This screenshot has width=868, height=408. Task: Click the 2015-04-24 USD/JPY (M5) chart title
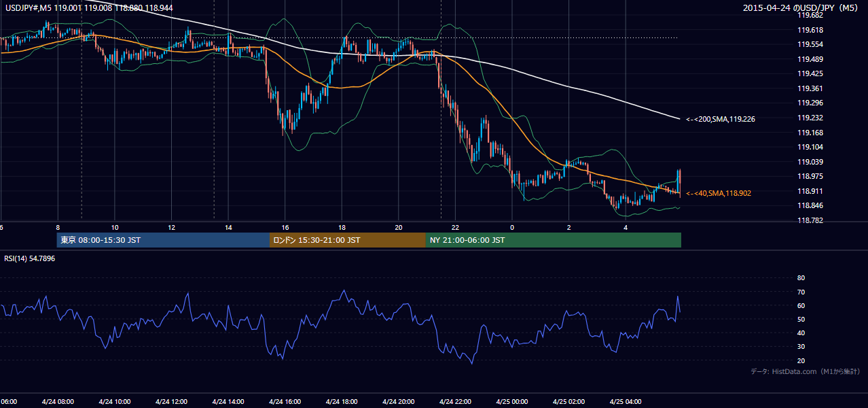tap(801, 8)
